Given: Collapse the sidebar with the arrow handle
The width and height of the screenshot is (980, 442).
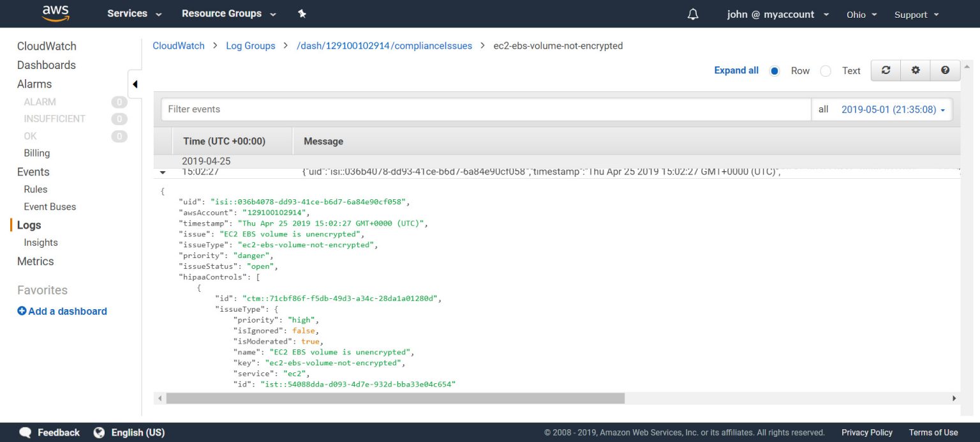Looking at the screenshot, I should 135,84.
